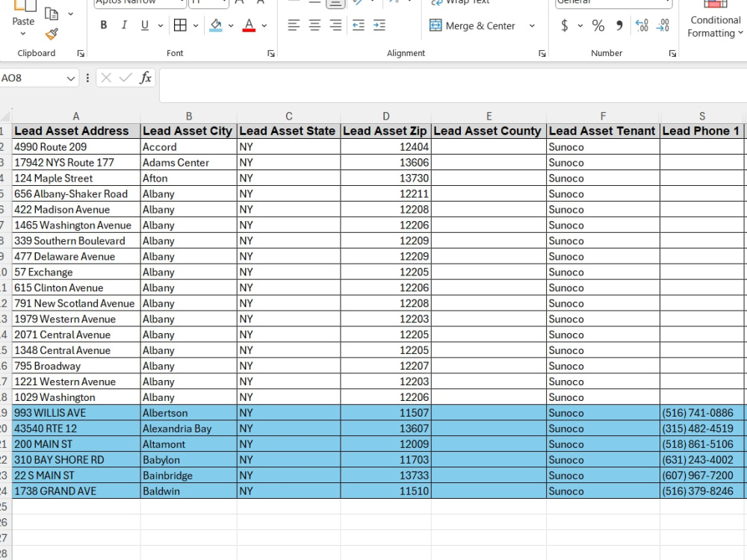The height and width of the screenshot is (560, 747).
Task: Select cell 4990 Route 209
Action: 76,146
